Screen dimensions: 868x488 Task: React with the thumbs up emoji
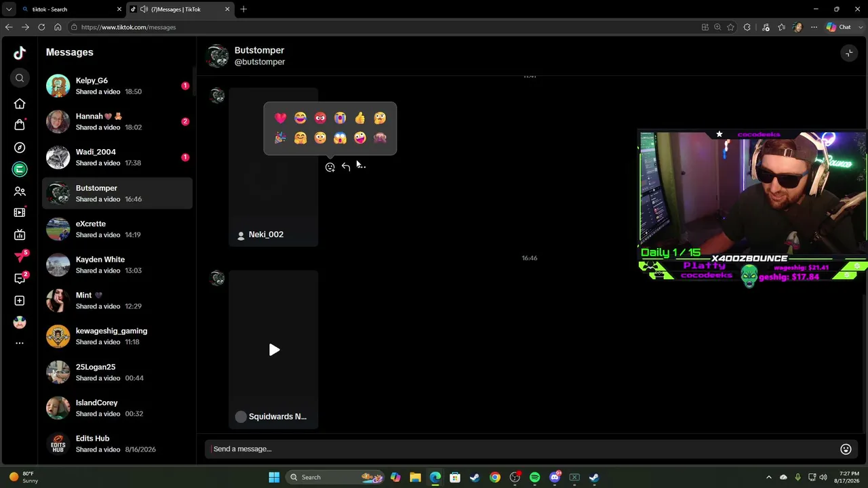tap(360, 118)
